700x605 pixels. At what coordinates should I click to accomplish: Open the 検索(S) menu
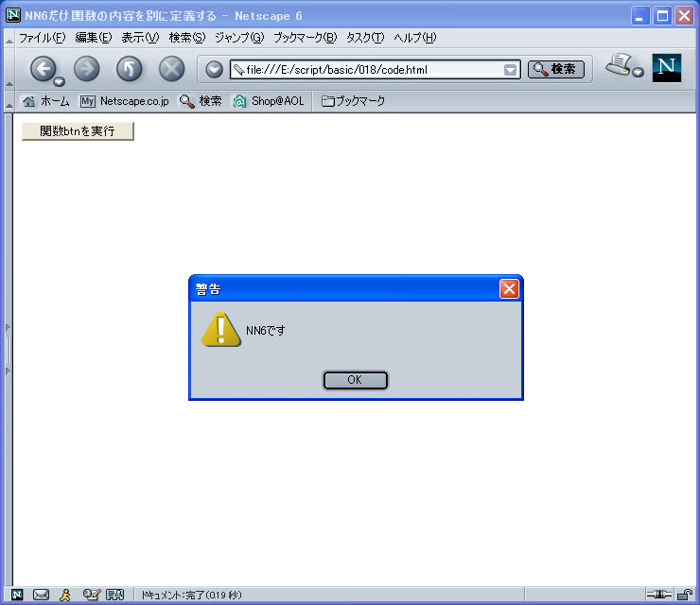click(187, 38)
